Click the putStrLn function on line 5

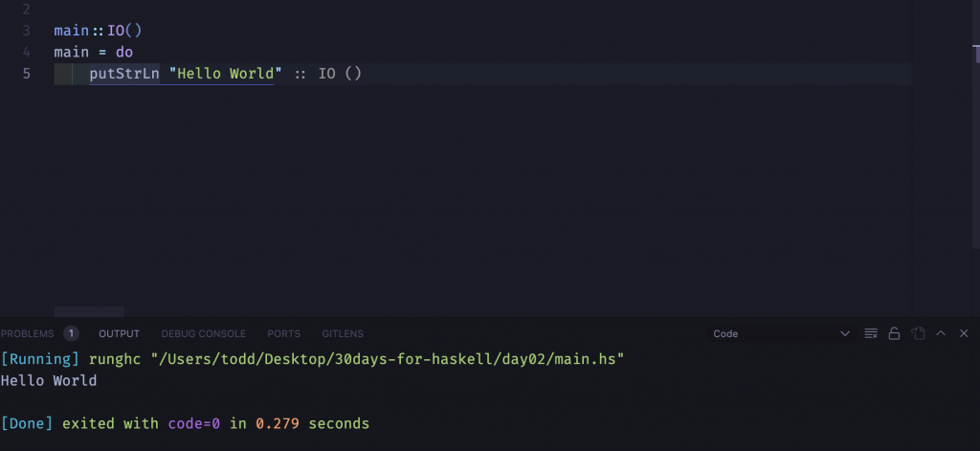coord(124,74)
